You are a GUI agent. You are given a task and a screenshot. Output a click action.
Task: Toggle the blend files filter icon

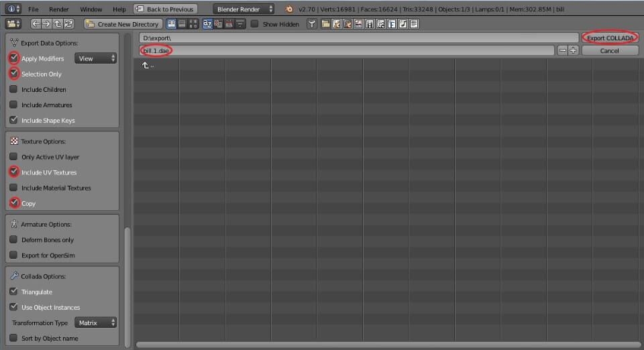[x=336, y=23]
